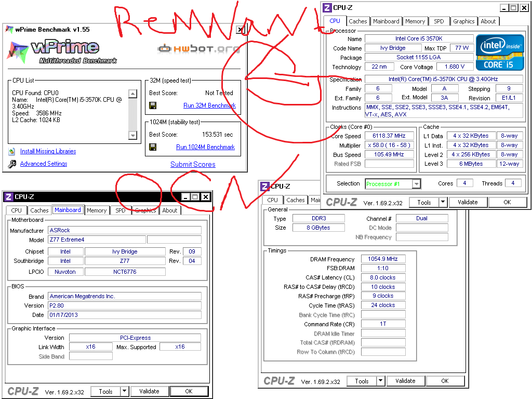Click Validate in the Mainboard CPU-Z window
Image resolution: width=532 pixels, height=399 pixels.
coord(149,391)
